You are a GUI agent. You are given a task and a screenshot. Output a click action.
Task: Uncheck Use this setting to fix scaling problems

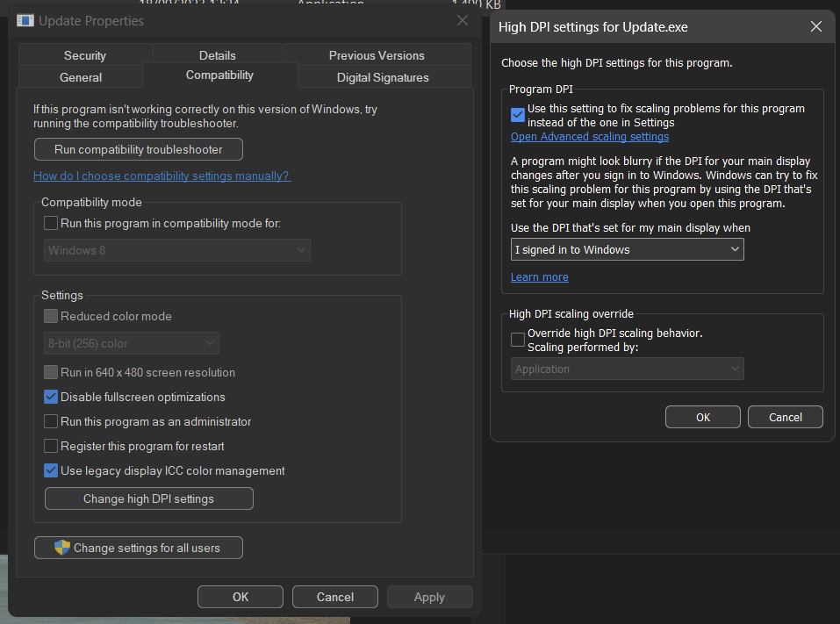[518, 115]
